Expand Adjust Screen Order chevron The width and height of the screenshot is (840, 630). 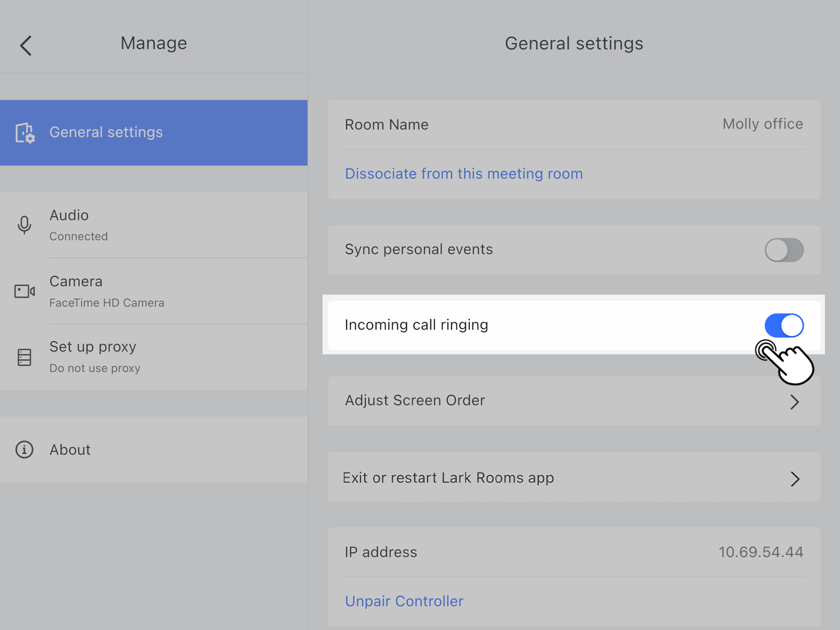794,402
